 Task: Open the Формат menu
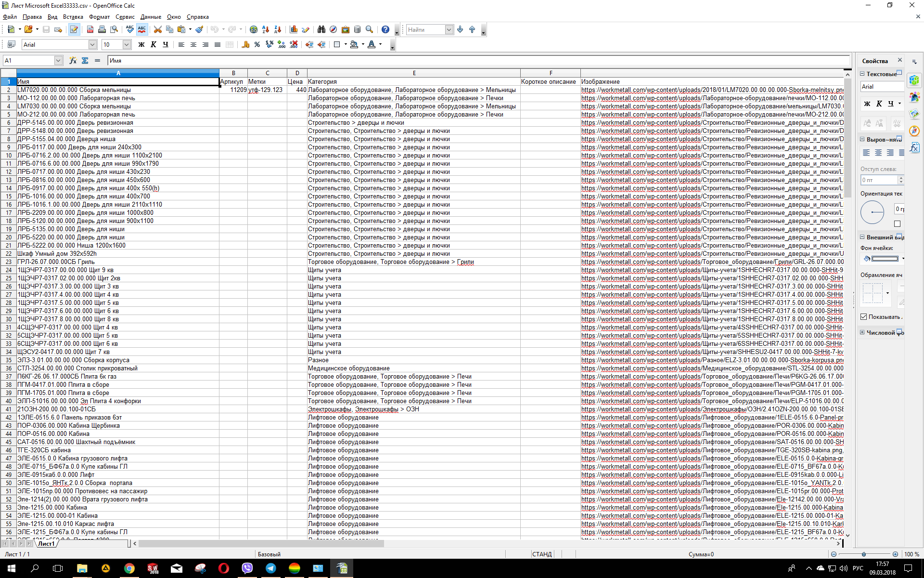(100, 17)
